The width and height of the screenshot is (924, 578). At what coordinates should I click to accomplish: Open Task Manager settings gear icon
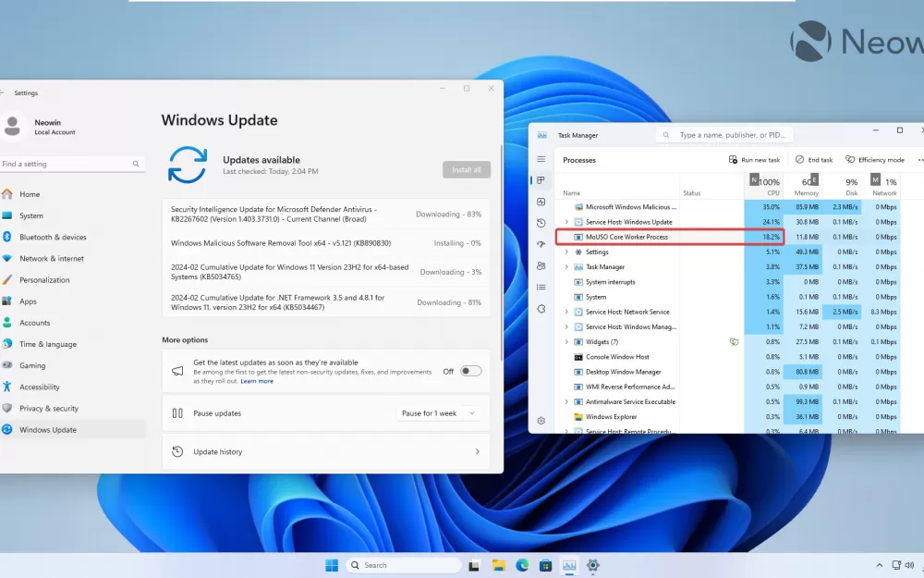541,420
